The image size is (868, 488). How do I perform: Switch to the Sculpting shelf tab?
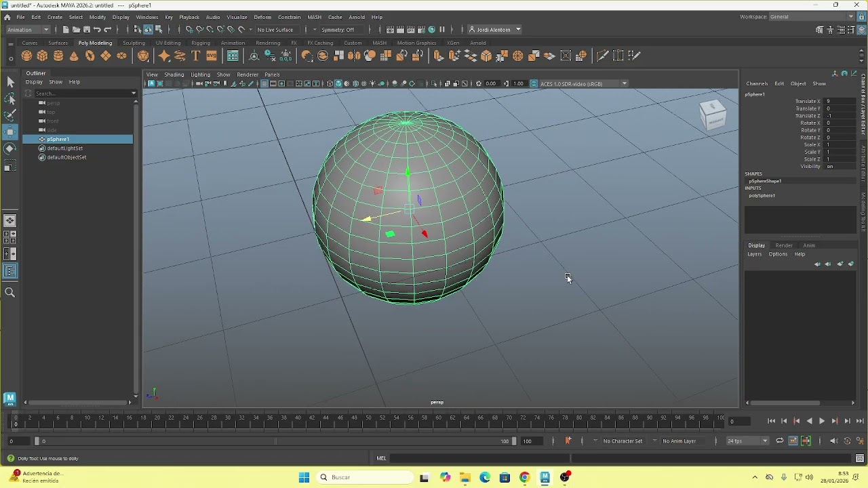[134, 43]
